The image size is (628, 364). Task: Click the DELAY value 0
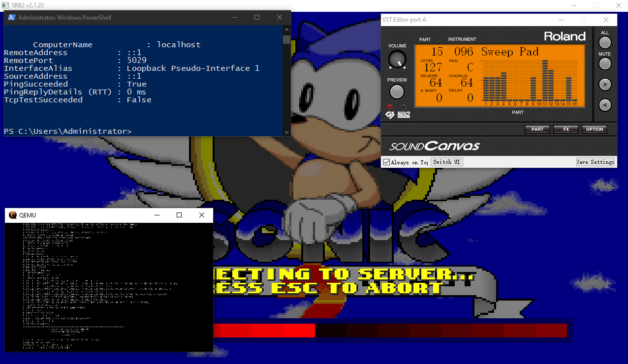(x=470, y=98)
